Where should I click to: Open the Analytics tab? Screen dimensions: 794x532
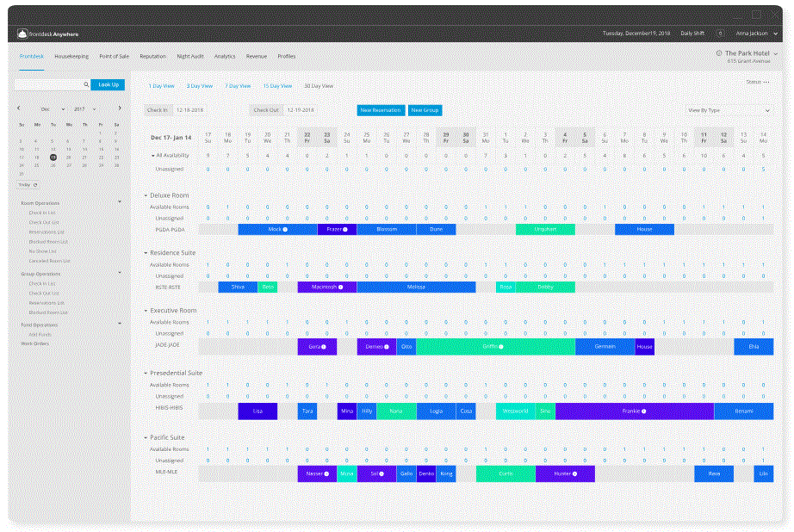226,55
